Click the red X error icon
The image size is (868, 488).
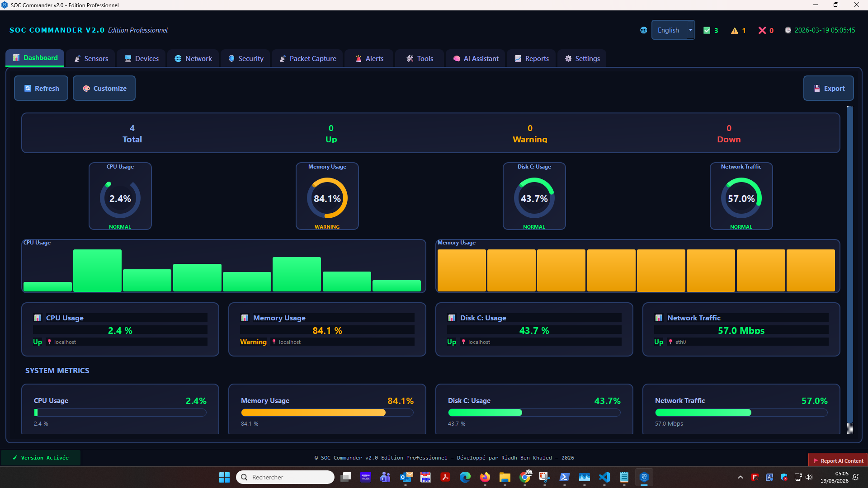coord(762,30)
